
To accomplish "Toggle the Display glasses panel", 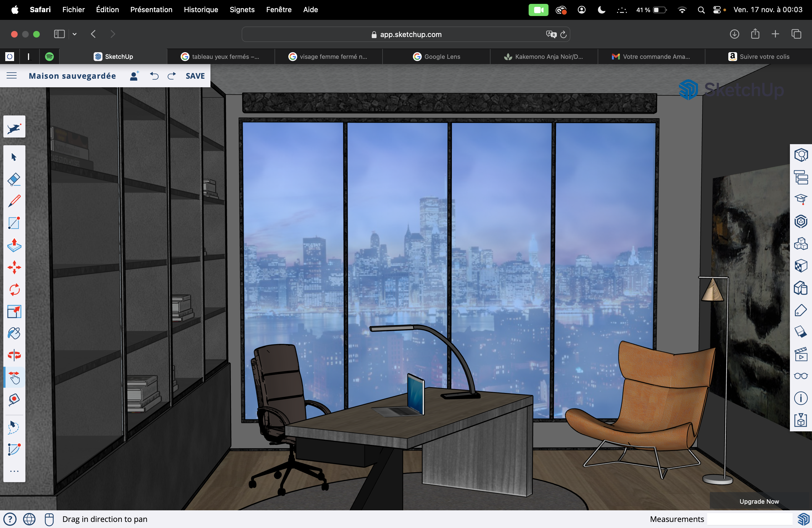I will click(800, 376).
